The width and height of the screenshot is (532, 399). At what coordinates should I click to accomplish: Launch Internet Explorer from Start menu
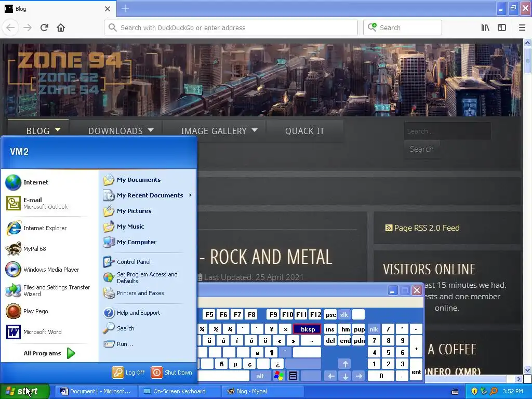point(36,228)
